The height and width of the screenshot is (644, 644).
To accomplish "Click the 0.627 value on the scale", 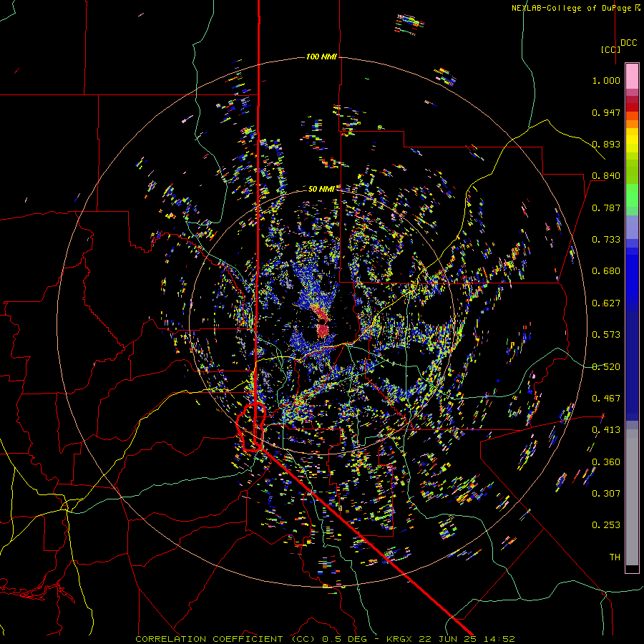I will 606,303.
